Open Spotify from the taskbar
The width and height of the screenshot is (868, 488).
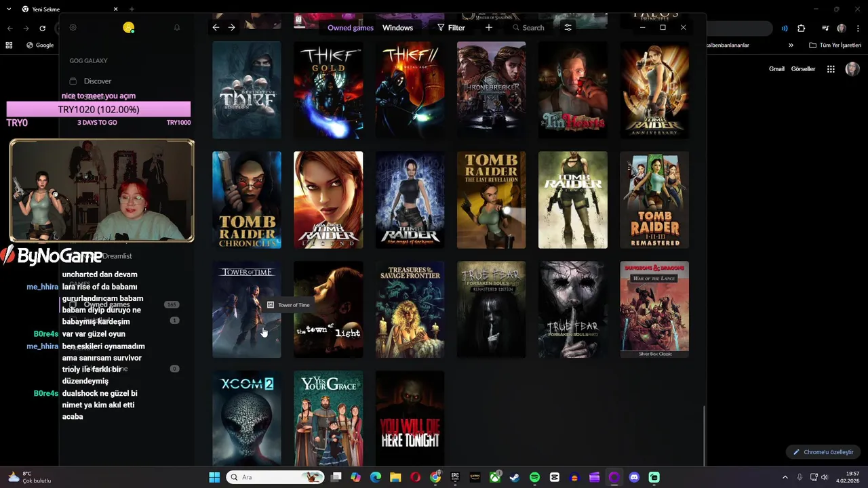pos(534,477)
